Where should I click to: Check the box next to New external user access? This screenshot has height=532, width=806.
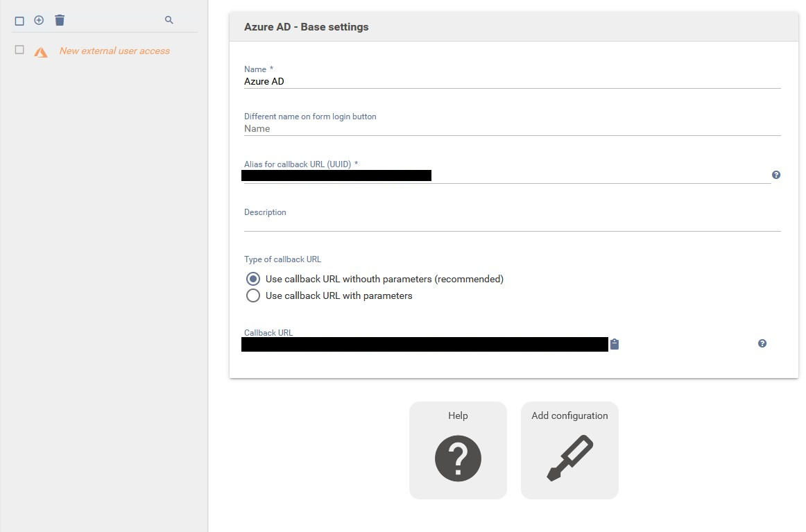[x=19, y=50]
